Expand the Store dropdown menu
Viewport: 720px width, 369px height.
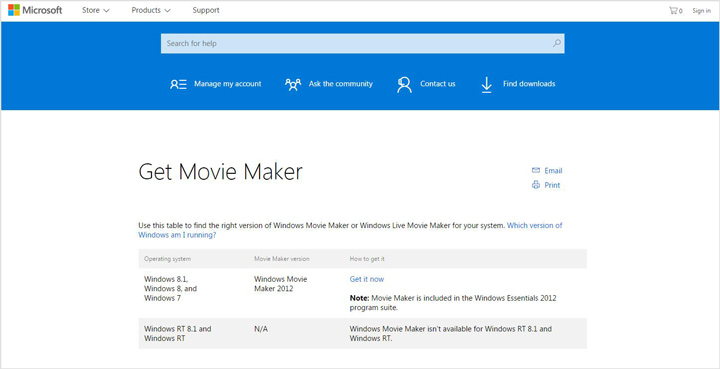coord(96,10)
